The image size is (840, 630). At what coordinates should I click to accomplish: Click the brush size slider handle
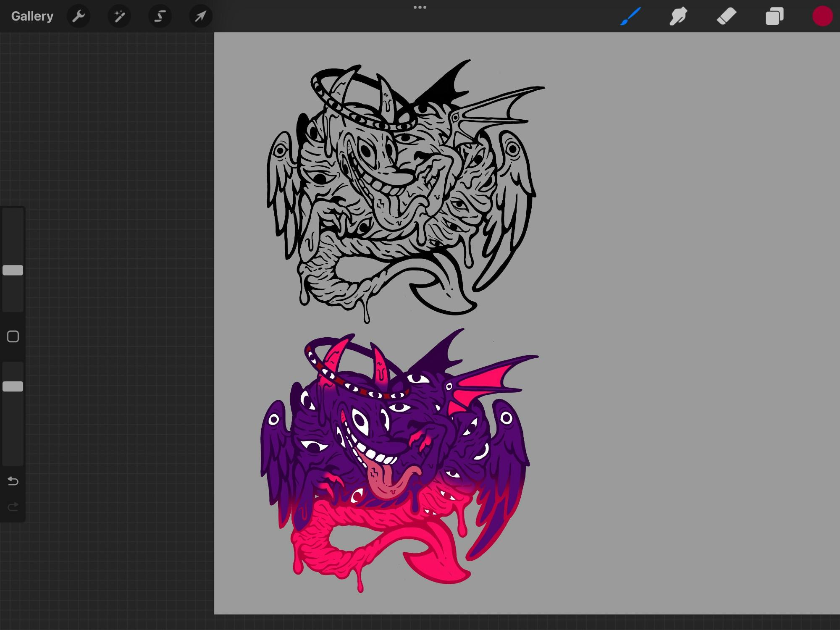pyautogui.click(x=13, y=270)
